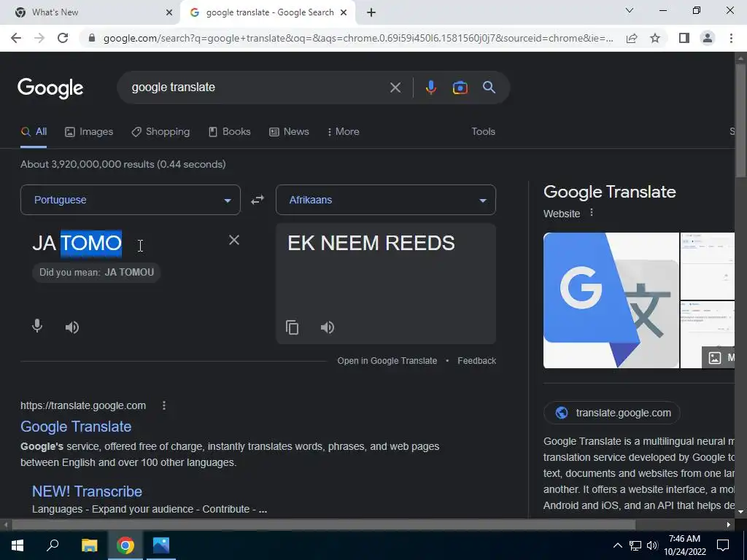
Task: Show hidden system tray icons
Action: (617, 545)
